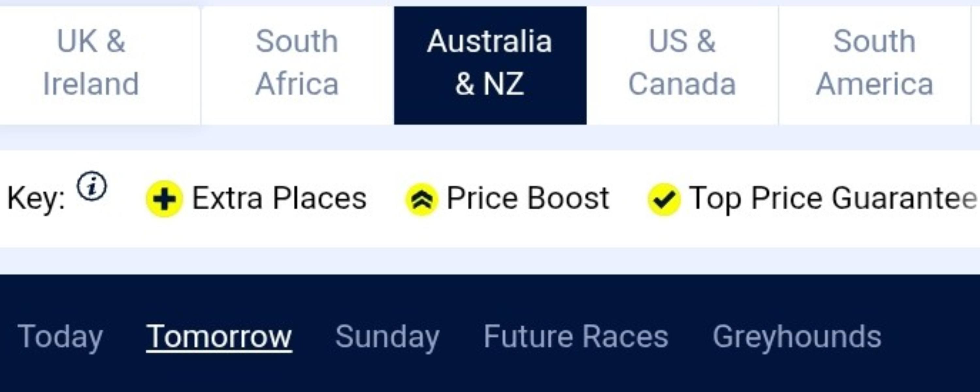The image size is (980, 392).
Task: Click the cut-off tab right of South America
Action: pos(976,65)
